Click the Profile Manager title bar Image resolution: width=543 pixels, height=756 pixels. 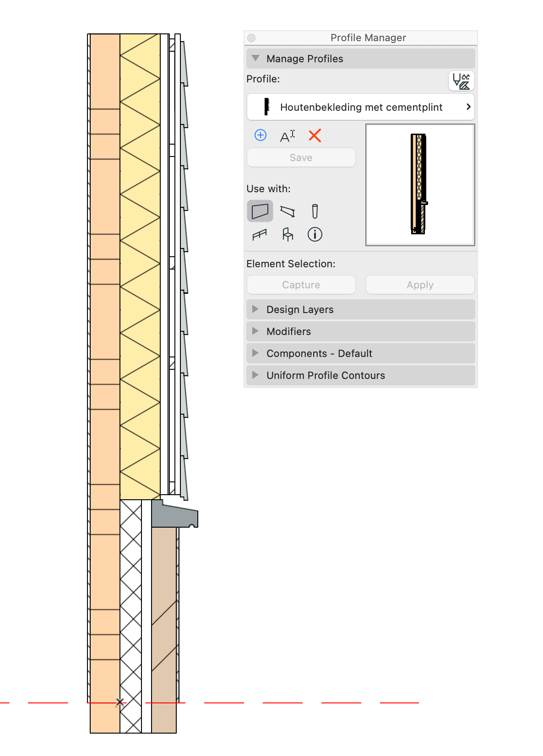point(361,38)
